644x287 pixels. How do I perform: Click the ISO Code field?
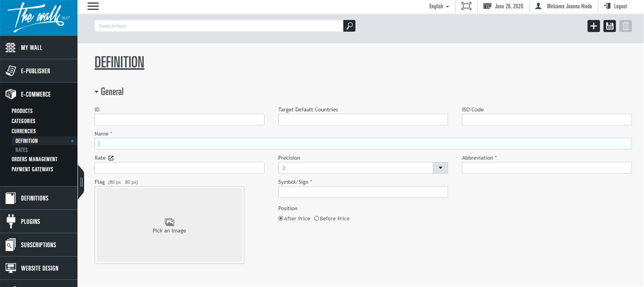tap(547, 120)
